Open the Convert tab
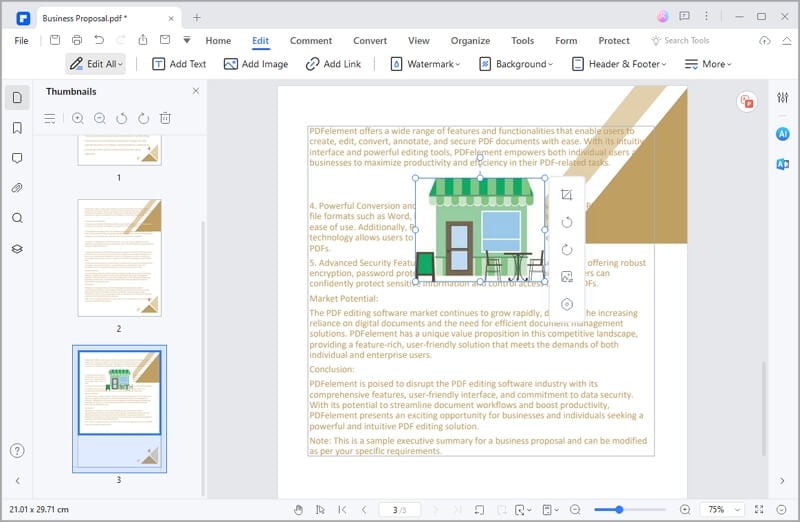The width and height of the screenshot is (800, 522). 370,40
